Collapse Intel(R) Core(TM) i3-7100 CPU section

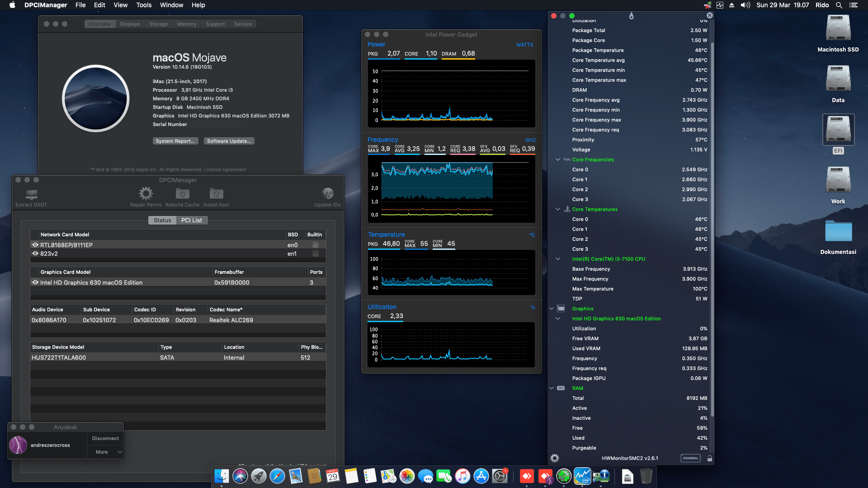[558, 259]
